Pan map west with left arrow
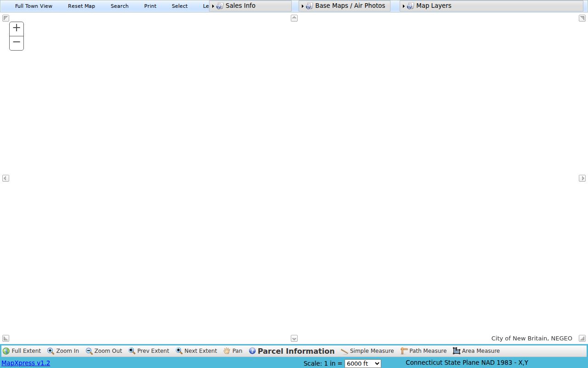588x368 pixels. tap(6, 178)
